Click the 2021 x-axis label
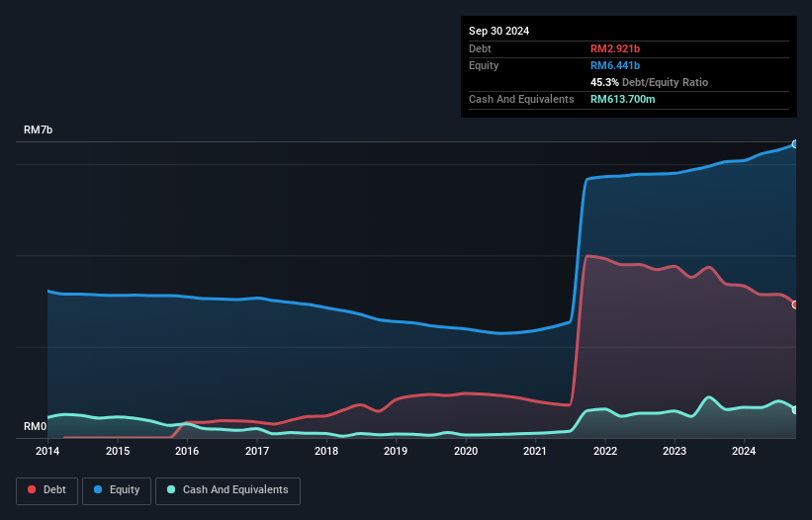The width and height of the screenshot is (812, 520). 535,451
